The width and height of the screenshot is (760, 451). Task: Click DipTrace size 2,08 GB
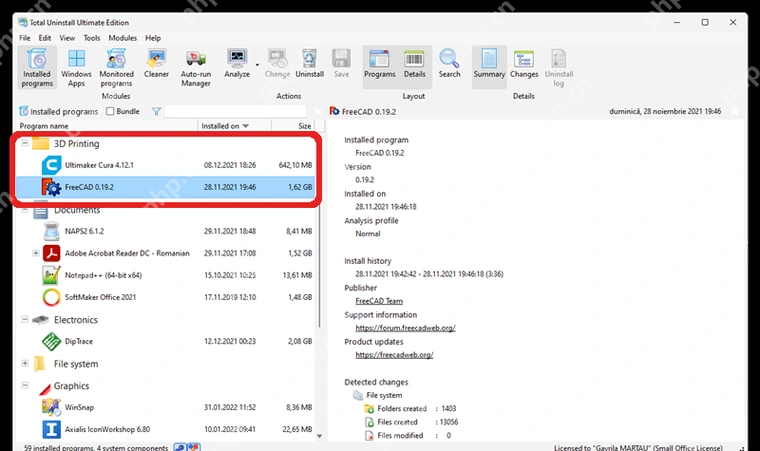click(x=300, y=341)
